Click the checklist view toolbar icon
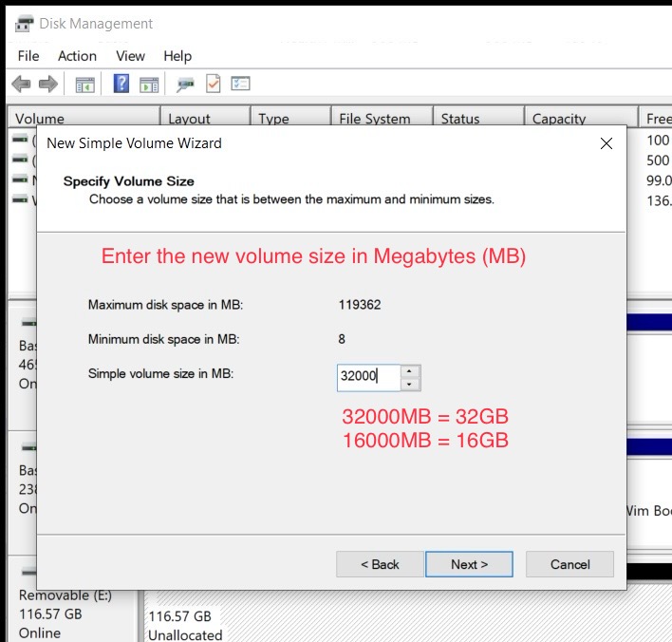Viewport: 672px width, 642px height. point(240,85)
